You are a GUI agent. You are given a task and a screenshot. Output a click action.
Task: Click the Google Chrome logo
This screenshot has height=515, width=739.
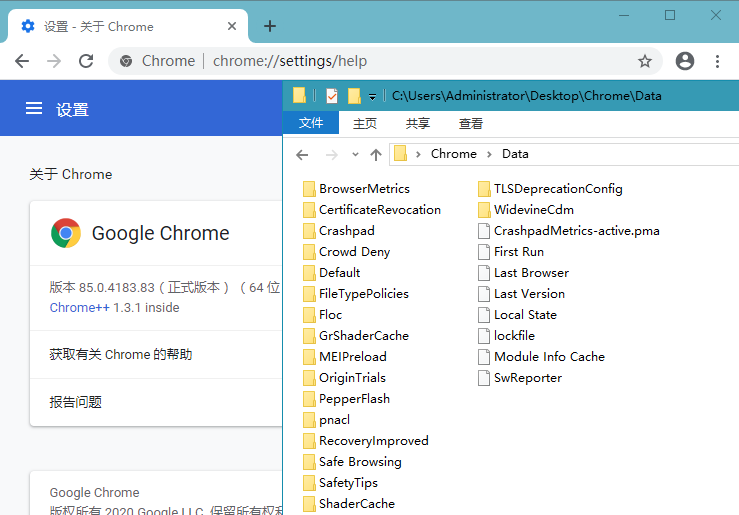pyautogui.click(x=66, y=233)
